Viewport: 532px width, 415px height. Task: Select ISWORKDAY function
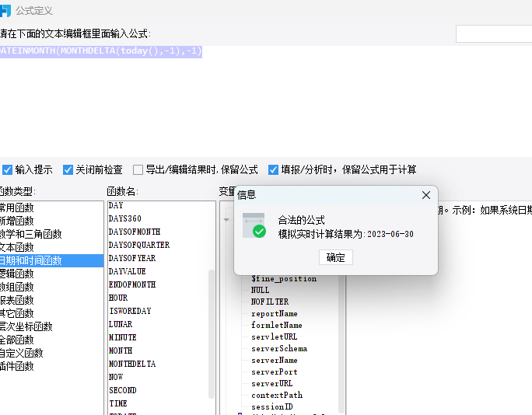(130, 311)
